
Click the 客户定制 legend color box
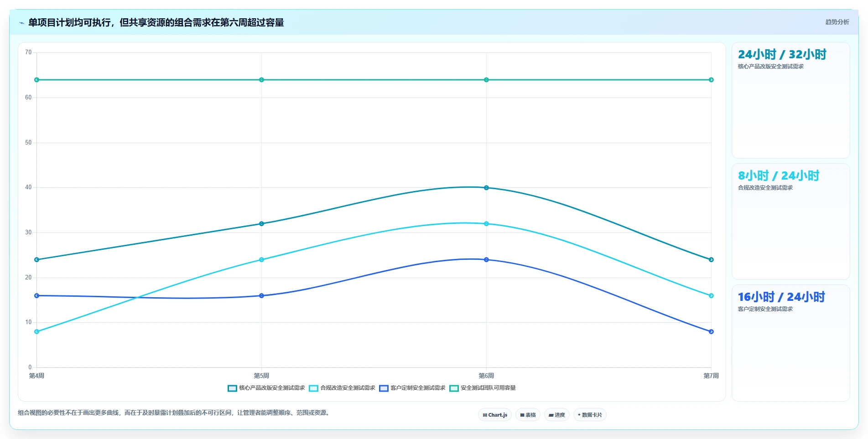click(x=384, y=388)
